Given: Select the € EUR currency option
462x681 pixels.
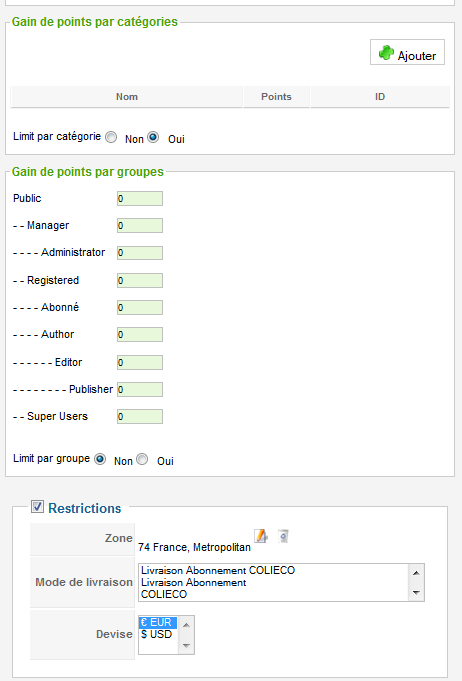Looking at the screenshot, I should pos(158,622).
